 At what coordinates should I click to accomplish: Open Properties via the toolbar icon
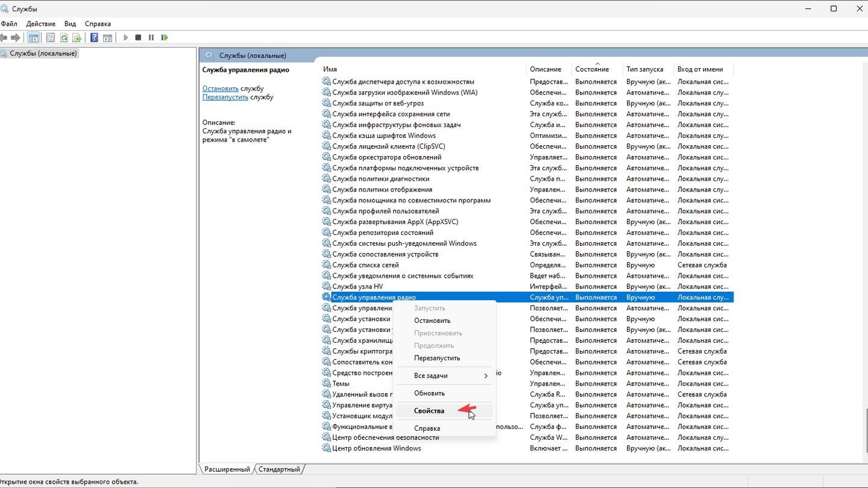(x=50, y=37)
